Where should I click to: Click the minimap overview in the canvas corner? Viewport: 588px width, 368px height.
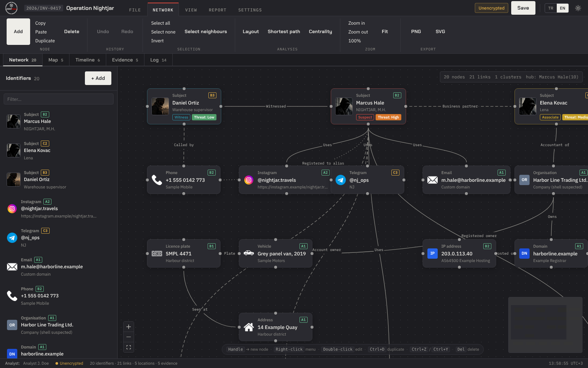pos(545,325)
